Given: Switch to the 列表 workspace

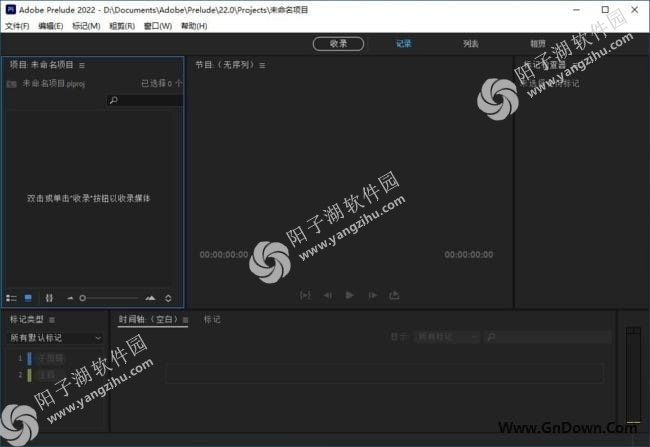Looking at the screenshot, I should tap(471, 44).
